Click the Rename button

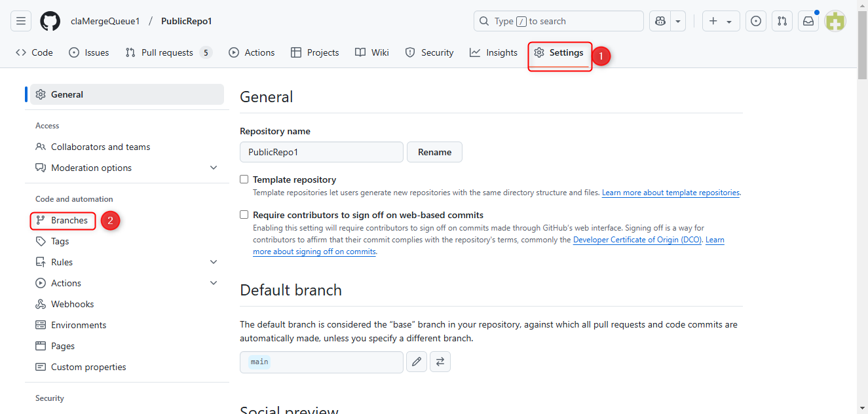[434, 152]
